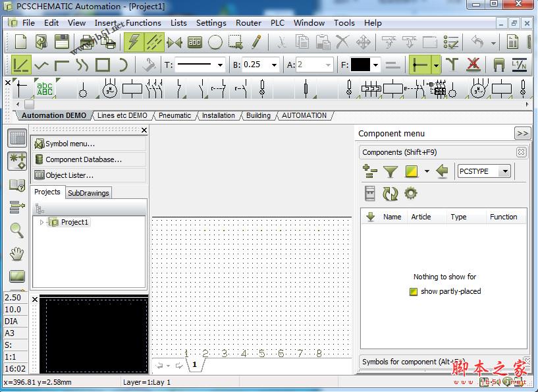This screenshot has height=392, width=538.
Task: Pick the abc ABC text symbol
Action: point(45,88)
